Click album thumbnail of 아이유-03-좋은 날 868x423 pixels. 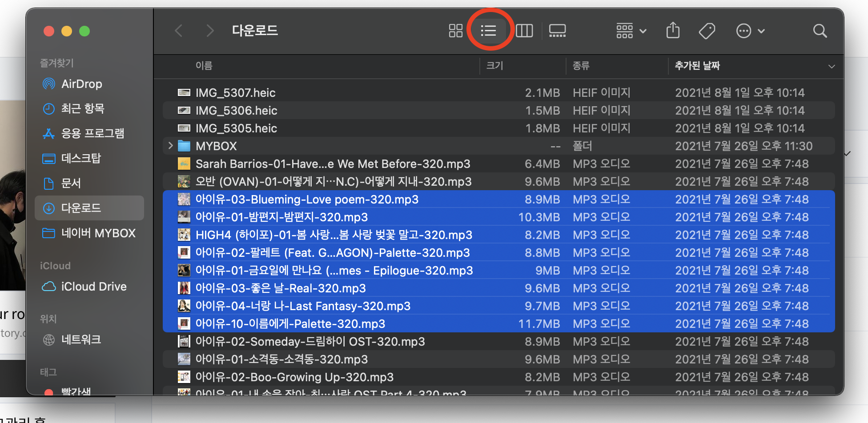click(x=184, y=288)
